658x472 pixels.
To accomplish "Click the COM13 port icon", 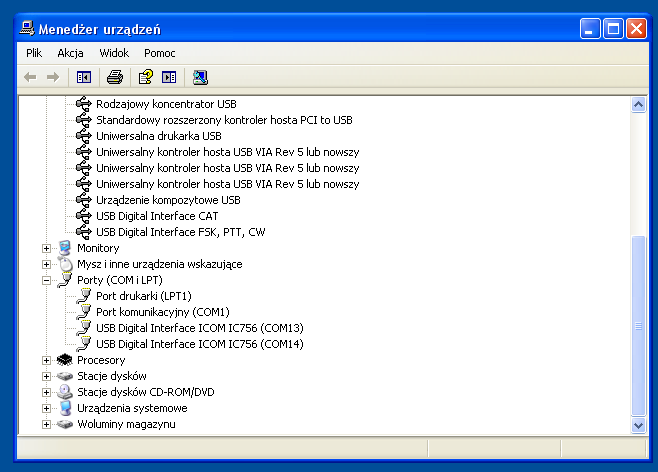I will (84, 328).
